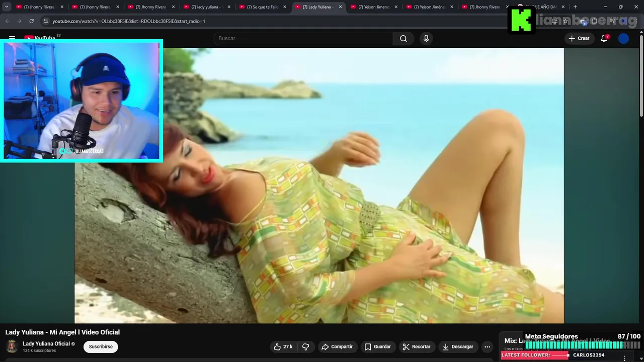Go back to the previous page
The width and height of the screenshot is (644, 362).
coord(8,21)
